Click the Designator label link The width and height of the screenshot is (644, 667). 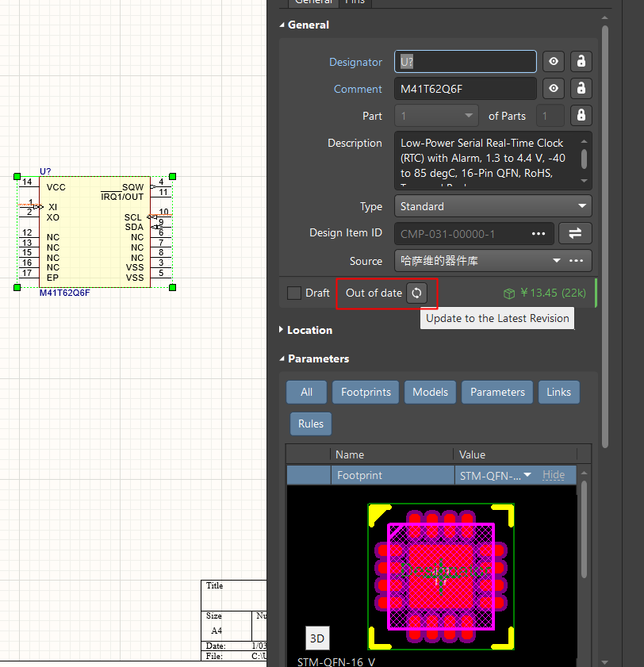click(x=355, y=62)
